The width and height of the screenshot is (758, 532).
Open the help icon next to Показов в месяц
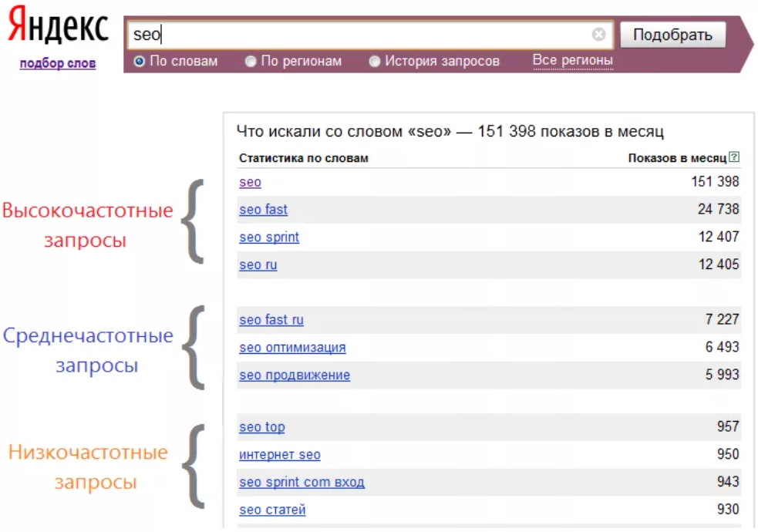click(x=734, y=157)
